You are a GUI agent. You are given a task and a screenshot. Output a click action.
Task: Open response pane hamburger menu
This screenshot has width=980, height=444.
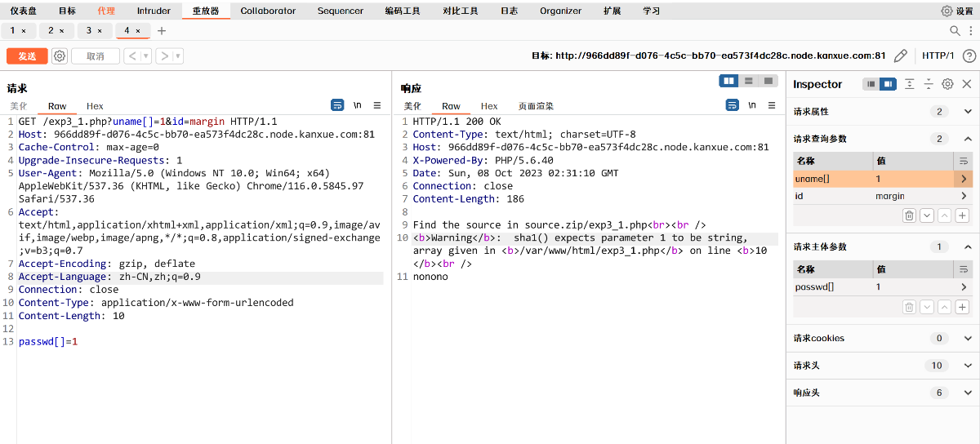pos(772,105)
